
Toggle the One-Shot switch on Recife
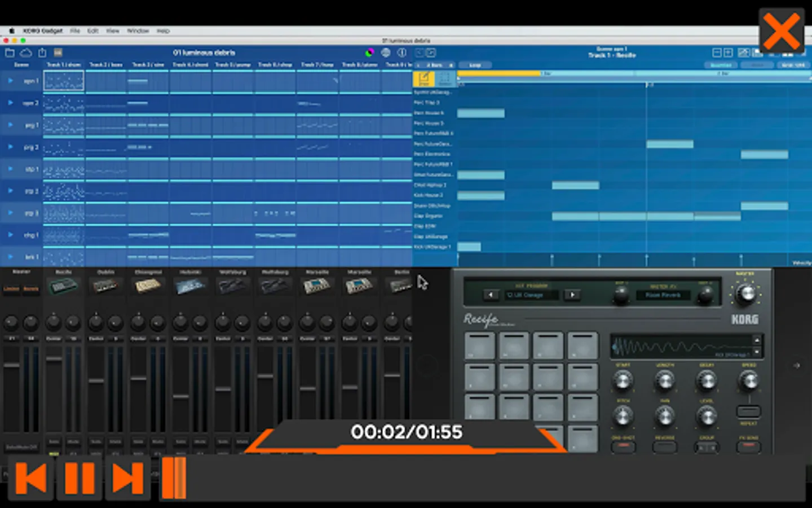tap(623, 446)
